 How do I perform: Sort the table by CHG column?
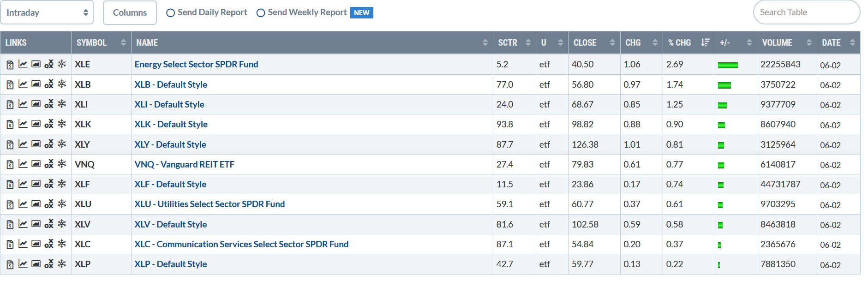[x=641, y=42]
